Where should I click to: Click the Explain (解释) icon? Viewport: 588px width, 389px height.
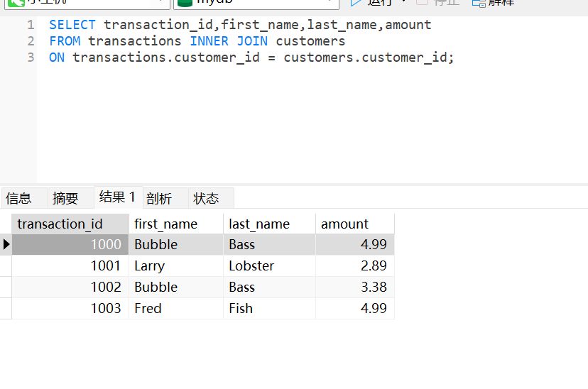tap(479, 2)
